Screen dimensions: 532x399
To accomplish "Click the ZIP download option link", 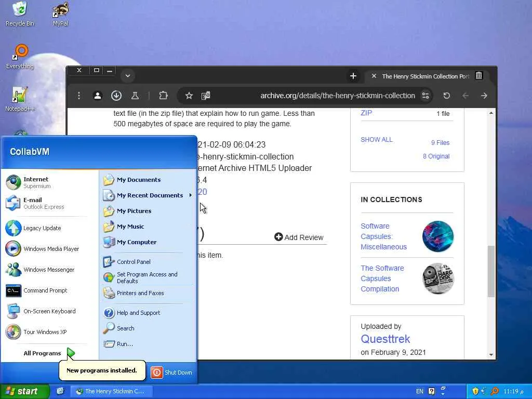I will tap(366, 113).
